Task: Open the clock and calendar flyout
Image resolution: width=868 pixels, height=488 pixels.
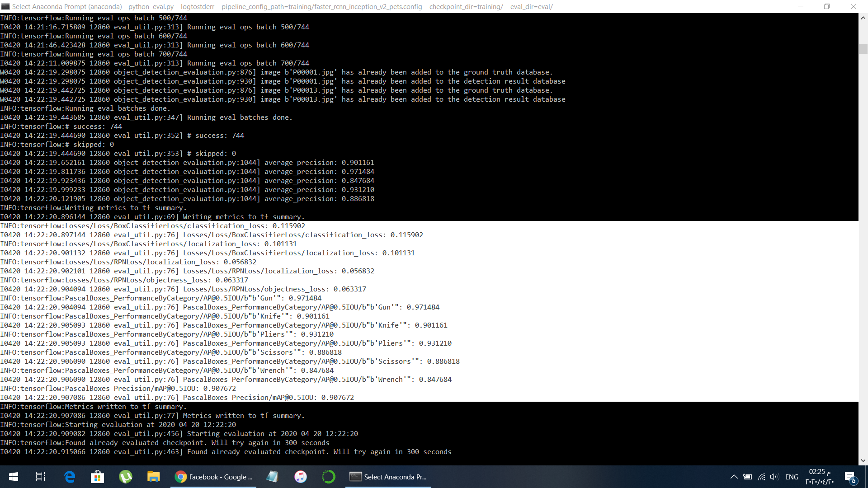Action: (x=819, y=477)
